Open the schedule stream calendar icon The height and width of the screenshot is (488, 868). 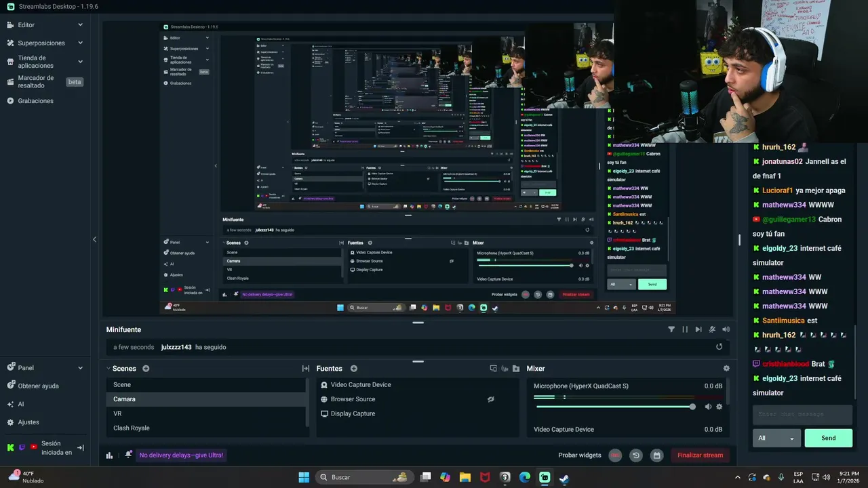(x=656, y=455)
